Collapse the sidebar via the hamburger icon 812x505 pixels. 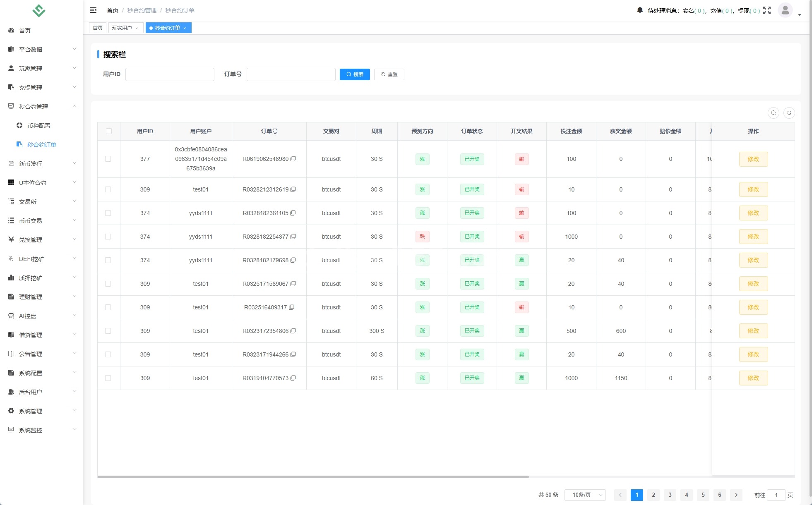93,10
